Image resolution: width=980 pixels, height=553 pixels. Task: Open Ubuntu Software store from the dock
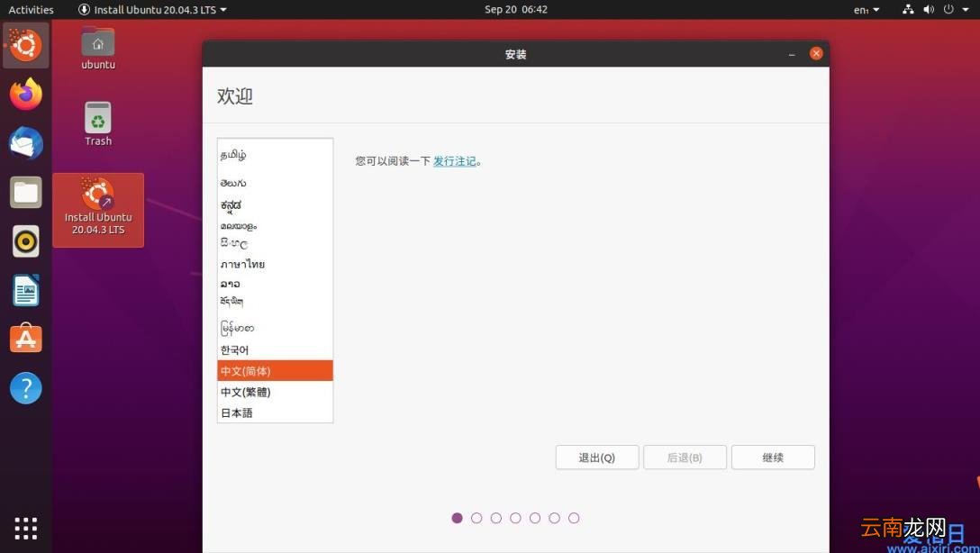[x=25, y=339]
